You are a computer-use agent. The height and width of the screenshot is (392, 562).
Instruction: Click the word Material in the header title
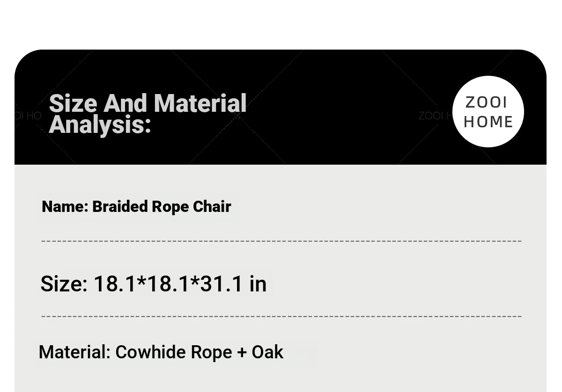tap(200, 103)
